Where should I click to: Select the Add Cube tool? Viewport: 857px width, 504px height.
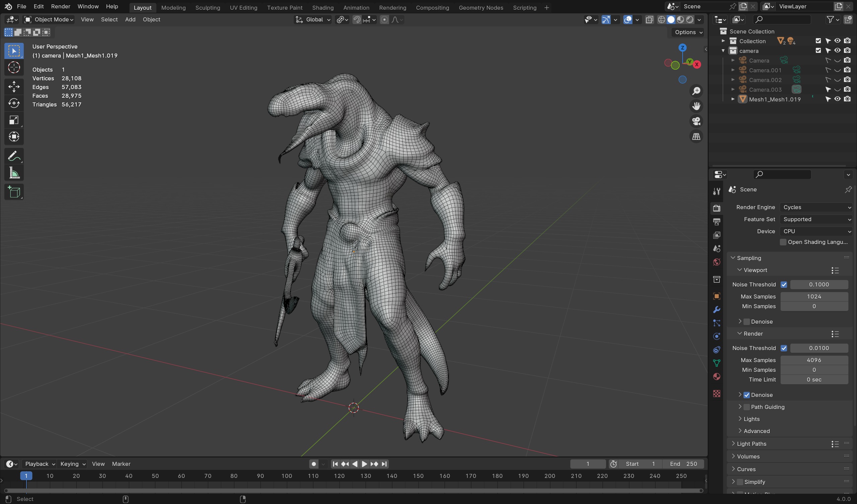(x=14, y=192)
